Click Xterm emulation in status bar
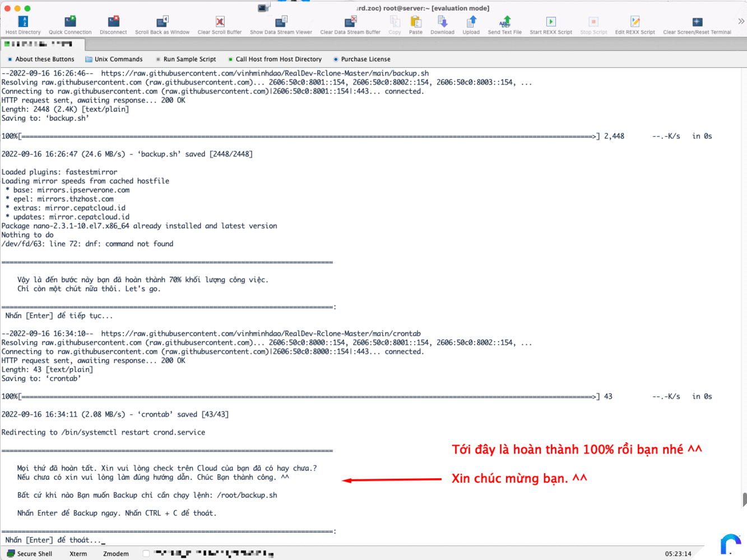This screenshot has width=747, height=560. pyautogui.click(x=78, y=554)
